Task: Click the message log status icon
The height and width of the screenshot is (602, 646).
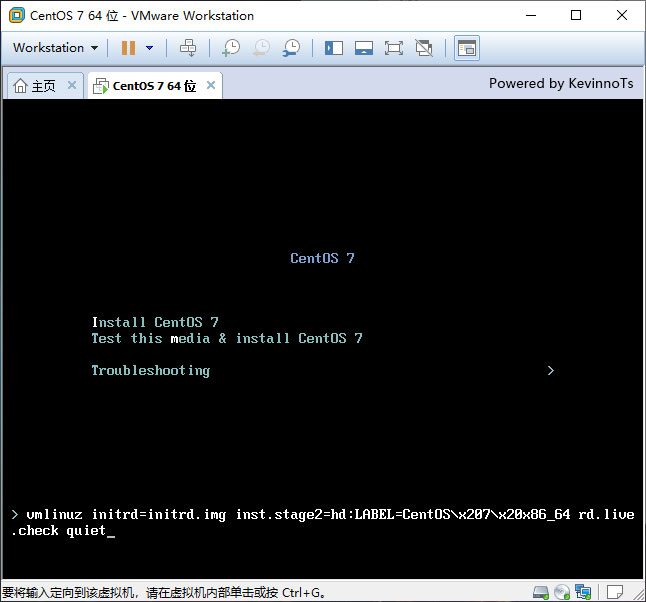Action: point(615,593)
